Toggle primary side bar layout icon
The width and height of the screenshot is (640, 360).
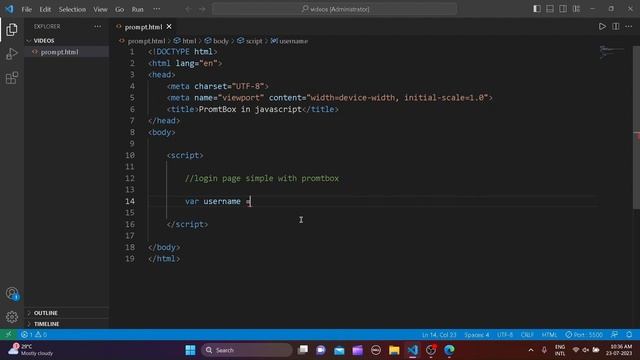(x=537, y=9)
